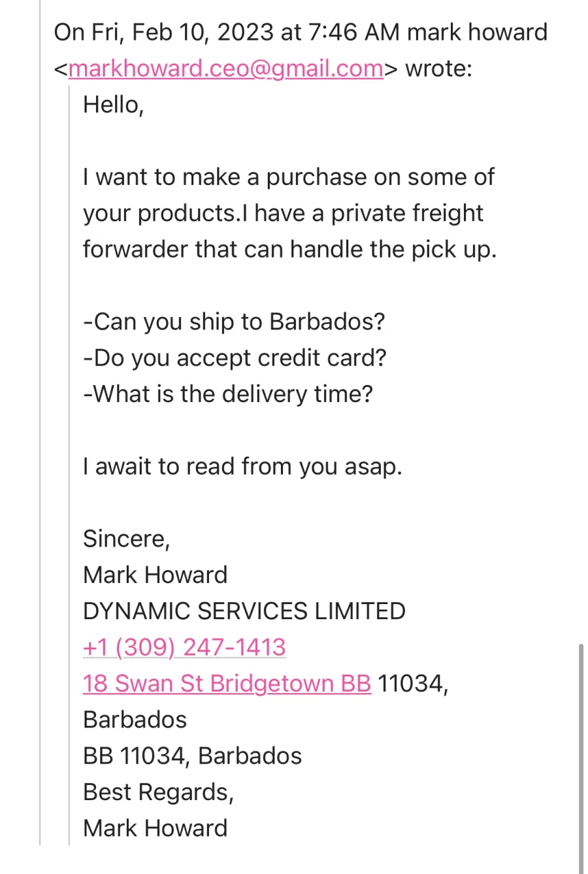Click 'Mark Howard' name below 'Best Regards,'
The image size is (588, 874).
pos(155,828)
